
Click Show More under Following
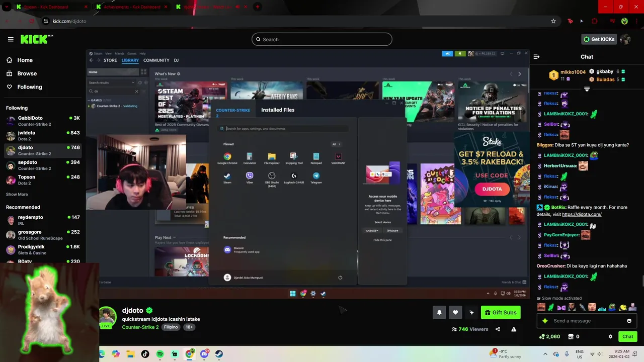click(x=17, y=194)
